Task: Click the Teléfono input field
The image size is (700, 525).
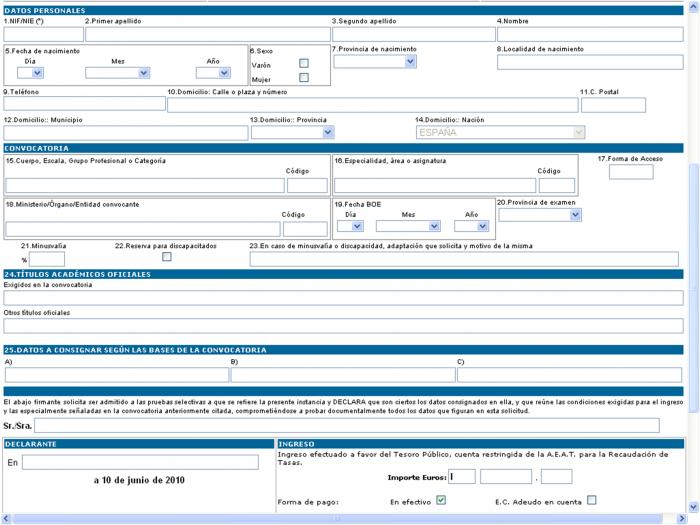Action: pyautogui.click(x=84, y=104)
